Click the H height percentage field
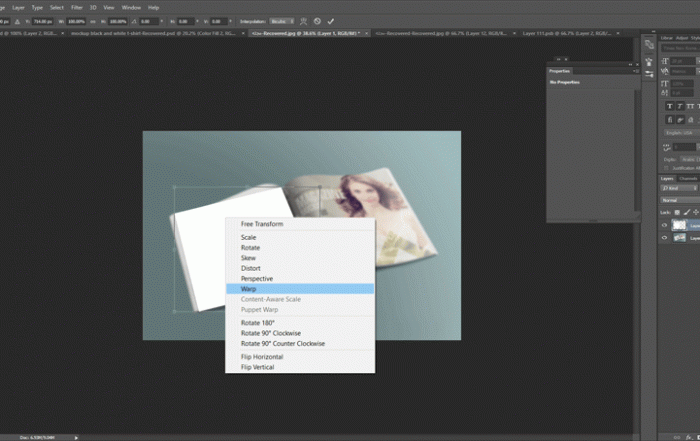This screenshot has width=700, height=441. (117, 21)
